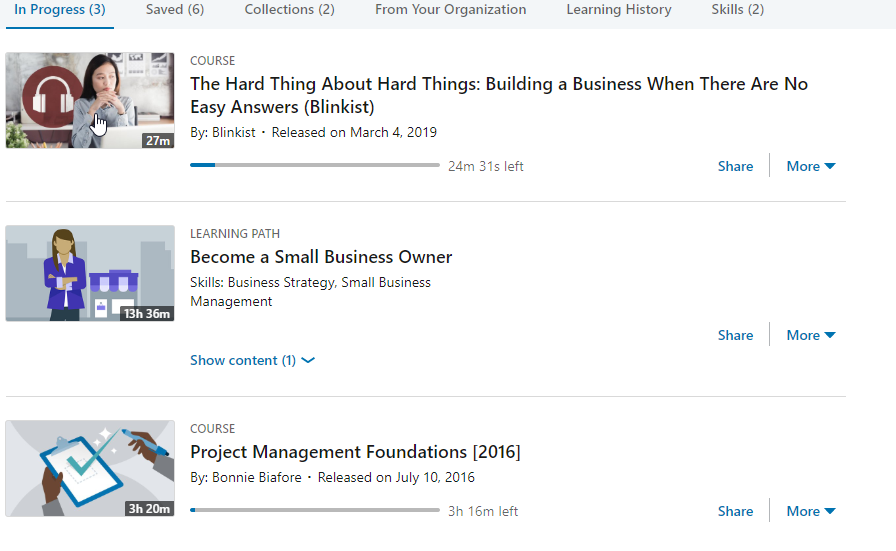Viewport: 896px width, 551px height.
Task: Open From Your Organization tab
Action: coord(450,10)
